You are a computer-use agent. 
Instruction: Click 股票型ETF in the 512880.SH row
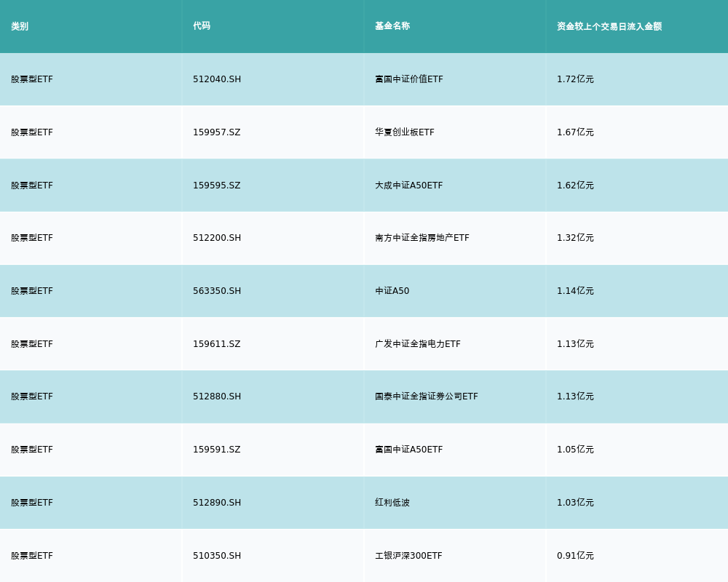pyautogui.click(x=32, y=396)
